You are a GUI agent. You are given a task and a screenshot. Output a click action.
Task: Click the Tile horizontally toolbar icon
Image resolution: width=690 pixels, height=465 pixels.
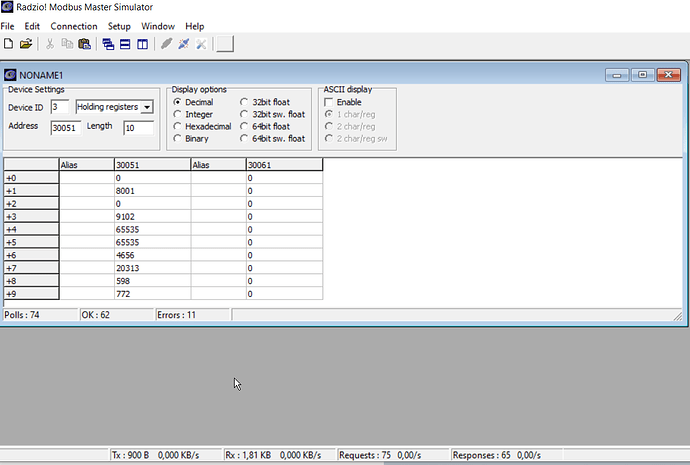[125, 44]
